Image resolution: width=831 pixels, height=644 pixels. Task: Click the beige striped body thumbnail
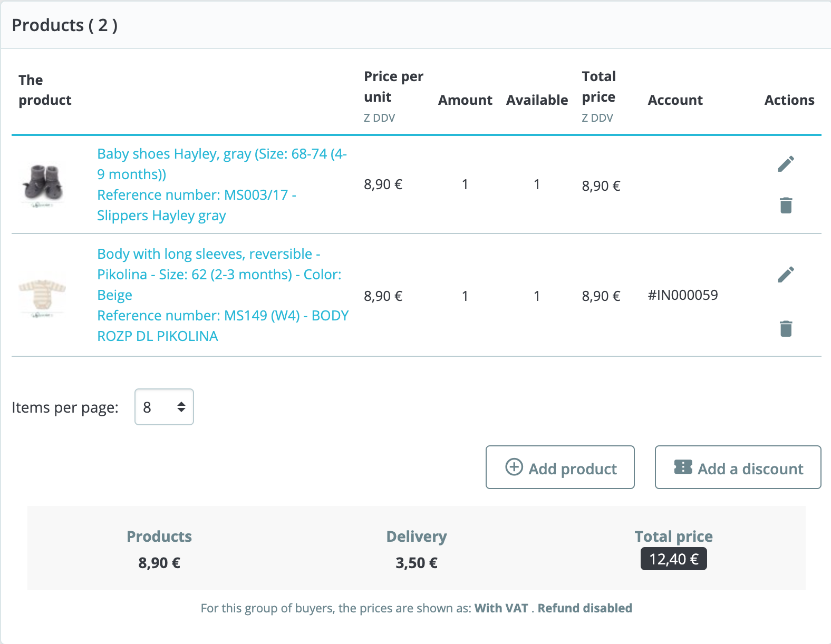pyautogui.click(x=42, y=295)
